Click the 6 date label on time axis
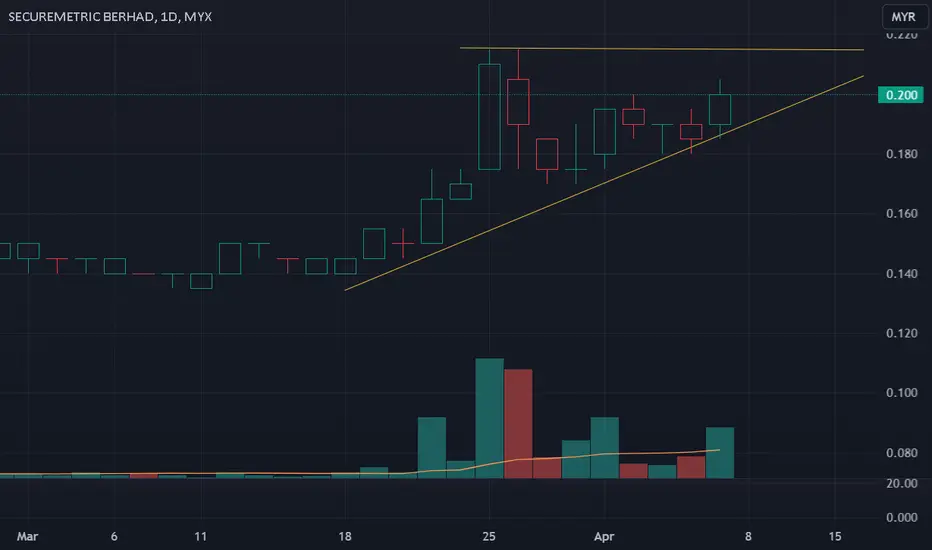932x550 pixels. [x=114, y=536]
